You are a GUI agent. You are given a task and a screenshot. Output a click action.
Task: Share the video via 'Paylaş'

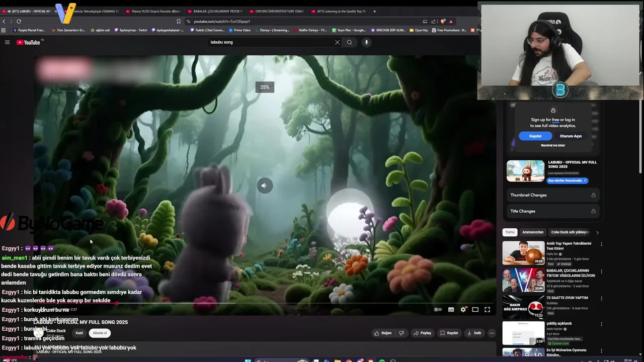pyautogui.click(x=422, y=333)
